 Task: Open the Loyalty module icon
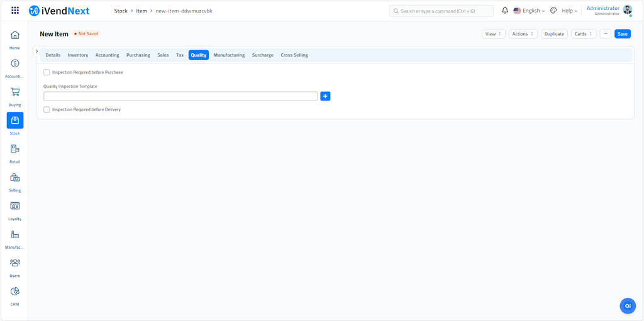14,206
